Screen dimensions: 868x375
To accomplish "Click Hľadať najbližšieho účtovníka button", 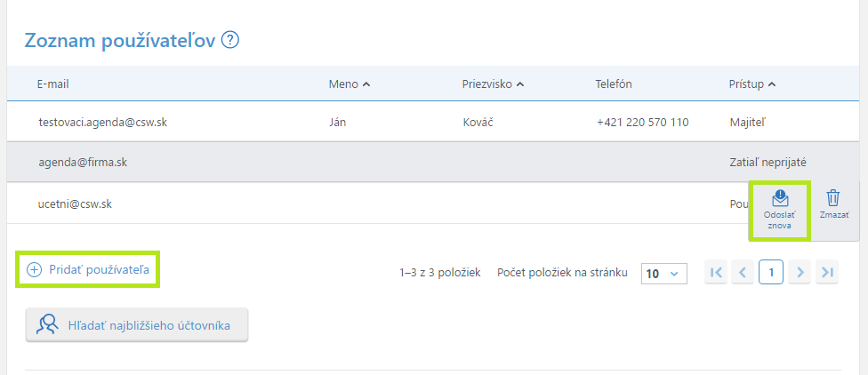I will tap(137, 325).
